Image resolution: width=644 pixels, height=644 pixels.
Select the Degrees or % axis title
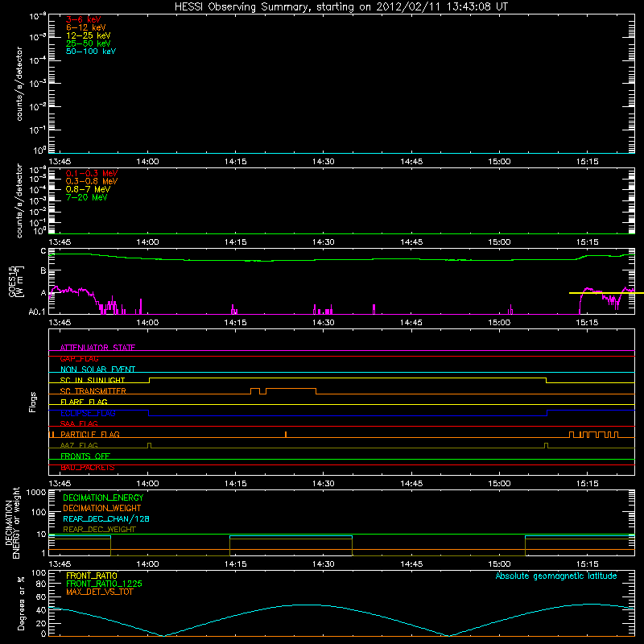[21, 603]
